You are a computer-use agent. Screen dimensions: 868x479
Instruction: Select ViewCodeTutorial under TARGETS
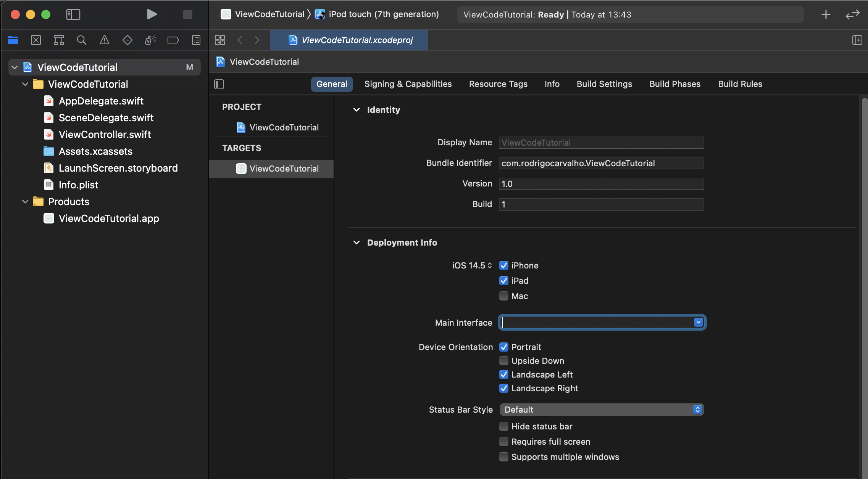271,169
